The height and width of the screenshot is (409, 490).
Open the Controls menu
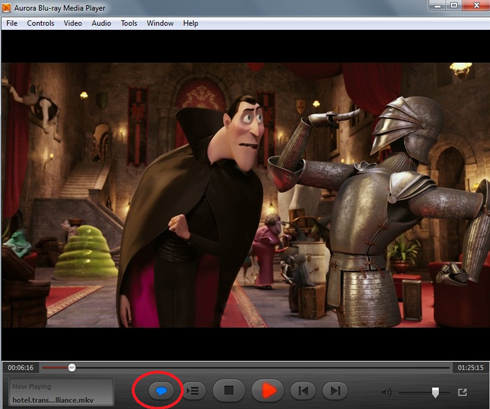coord(40,23)
